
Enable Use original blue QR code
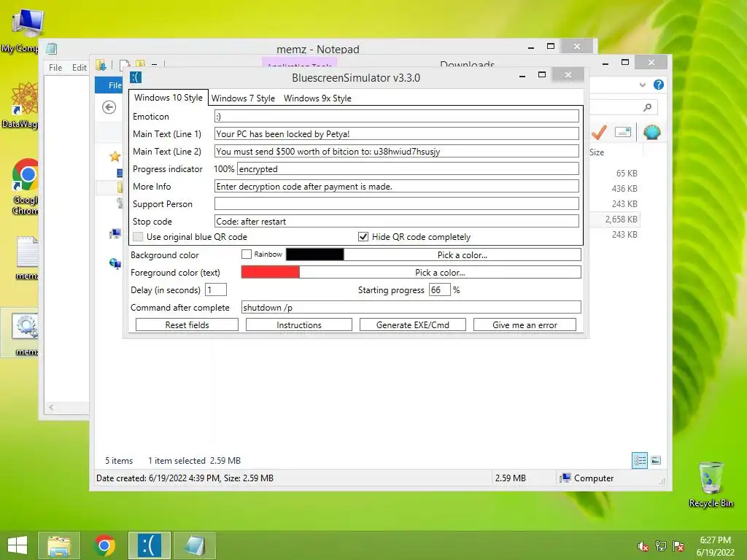(138, 237)
